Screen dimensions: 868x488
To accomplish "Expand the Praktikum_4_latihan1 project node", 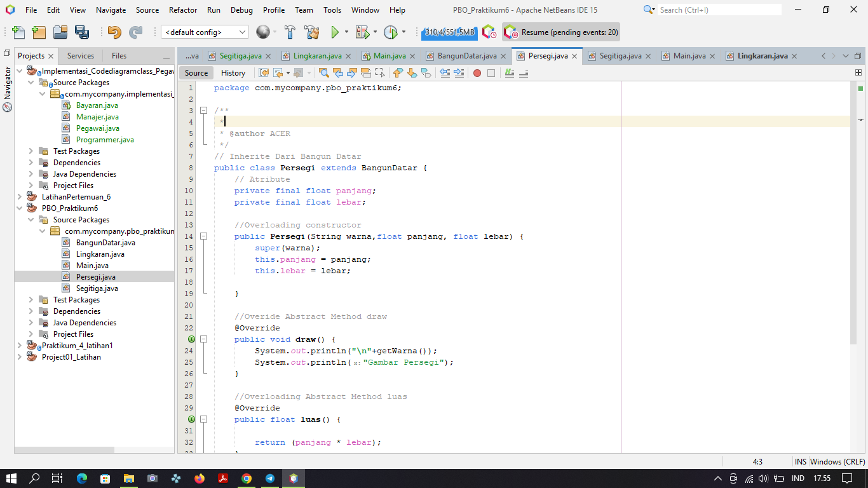I will tap(20, 346).
